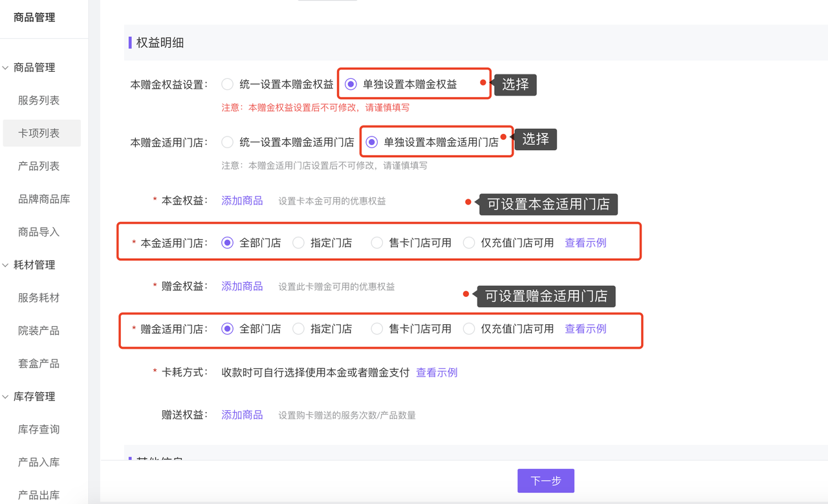Choose 指定门店 for 本金适用门店
This screenshot has width=828, height=504.
click(x=298, y=243)
